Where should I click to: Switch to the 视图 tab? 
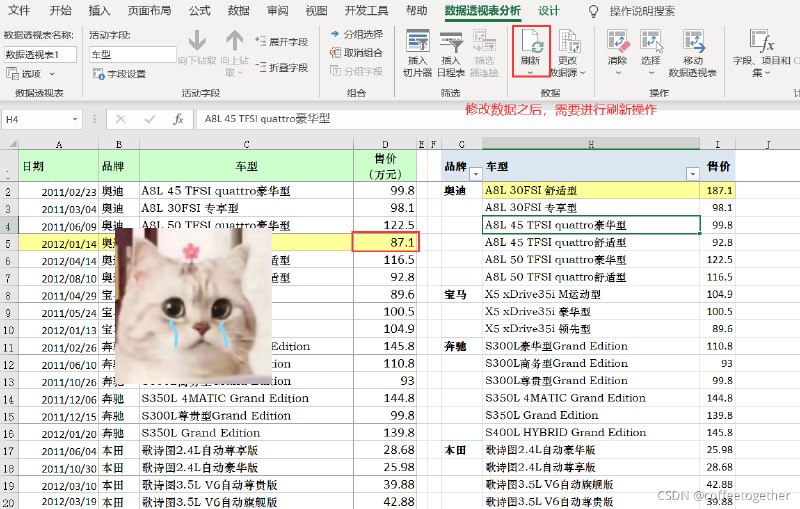pos(316,11)
